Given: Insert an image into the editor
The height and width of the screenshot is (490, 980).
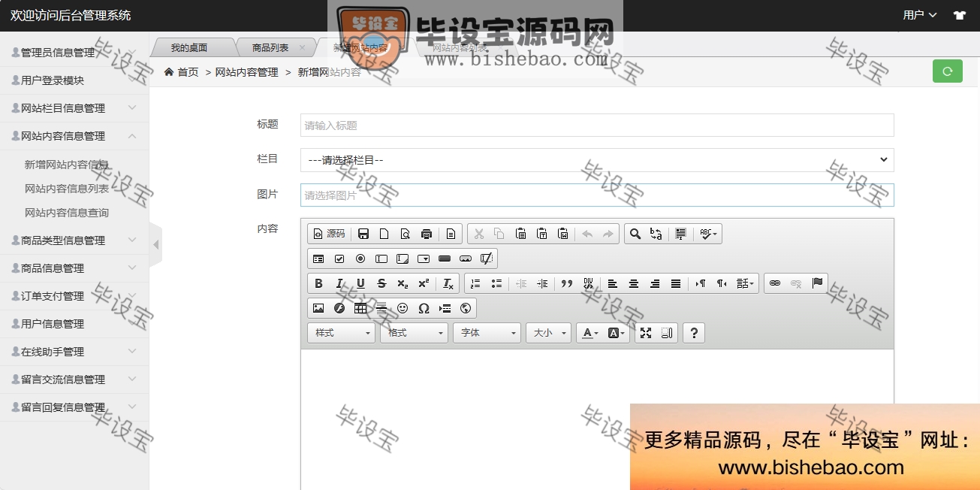Looking at the screenshot, I should click(318, 308).
